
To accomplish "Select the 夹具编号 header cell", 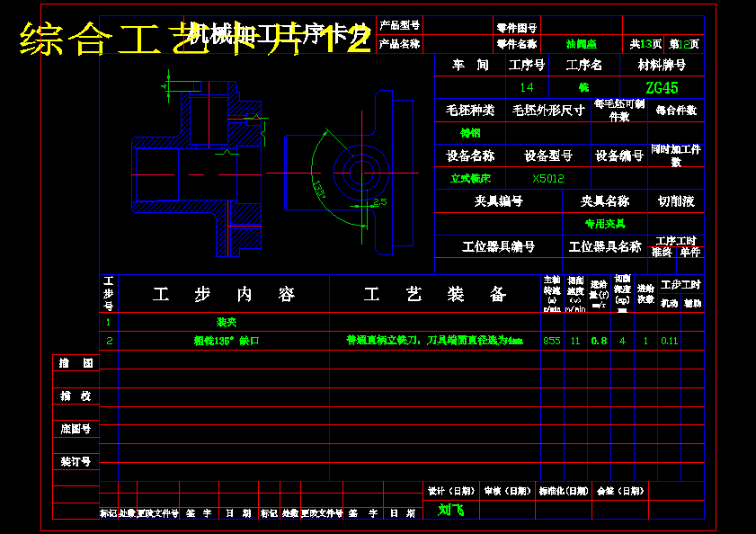I will 499,201.
